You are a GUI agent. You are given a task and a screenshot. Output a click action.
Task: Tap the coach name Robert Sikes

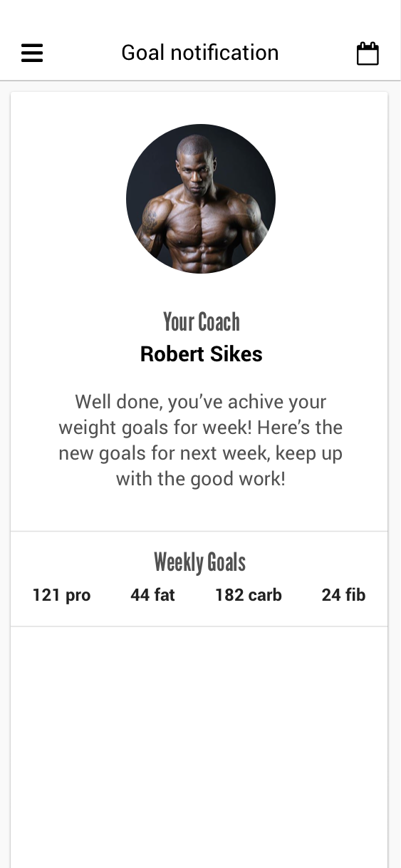point(201,354)
